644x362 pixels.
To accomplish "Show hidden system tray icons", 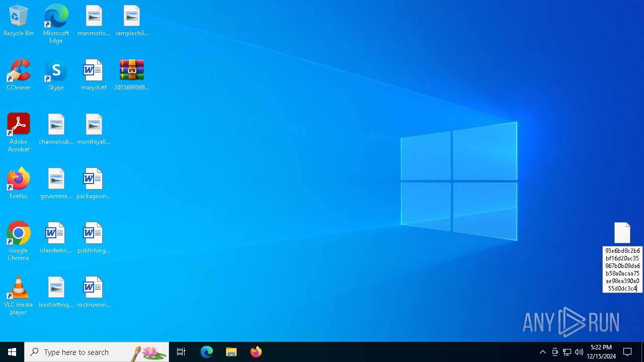I will coord(543,352).
